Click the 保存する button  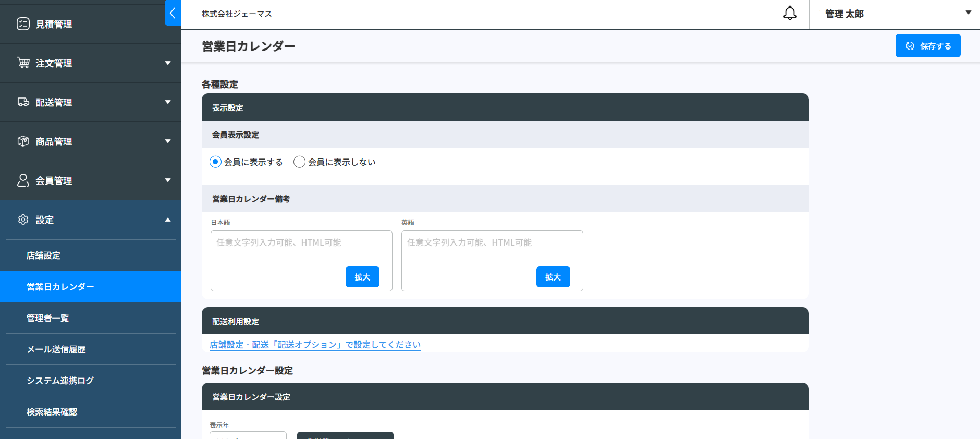point(927,46)
